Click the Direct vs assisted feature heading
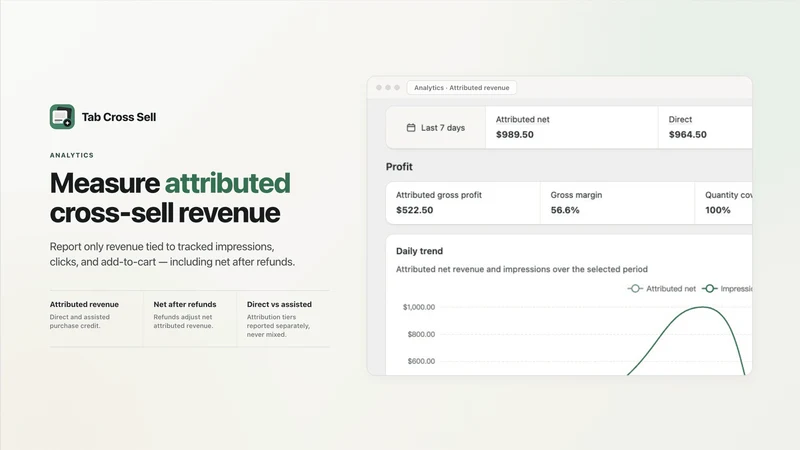The image size is (800, 450). pyautogui.click(x=279, y=304)
